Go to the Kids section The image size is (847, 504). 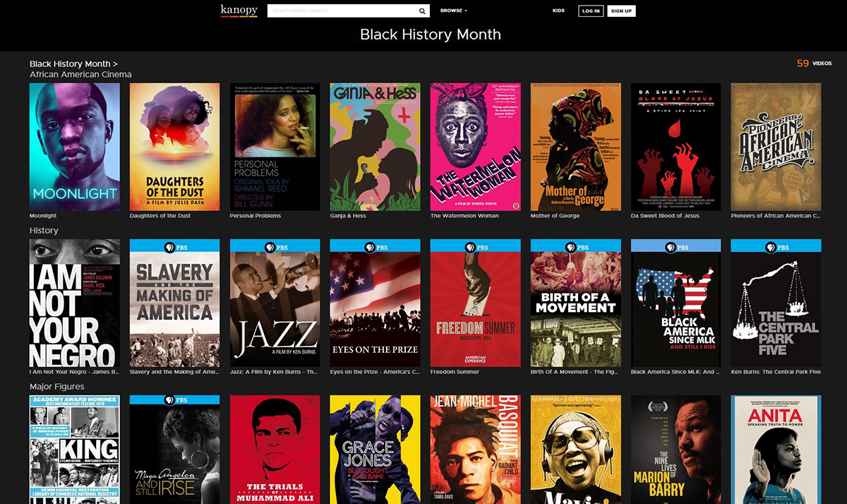click(558, 11)
